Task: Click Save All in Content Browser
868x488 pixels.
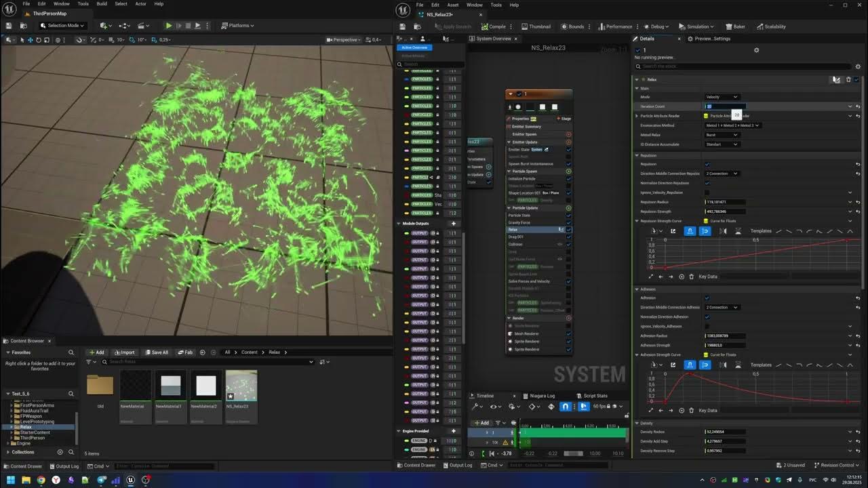Action: [x=157, y=352]
